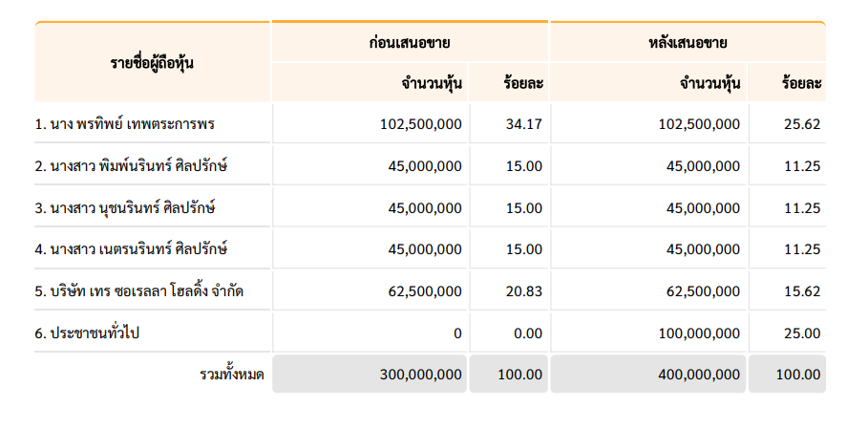868x430 pixels.
Task: Click the 0.00 percentage cell
Action: pyautogui.click(x=509, y=333)
